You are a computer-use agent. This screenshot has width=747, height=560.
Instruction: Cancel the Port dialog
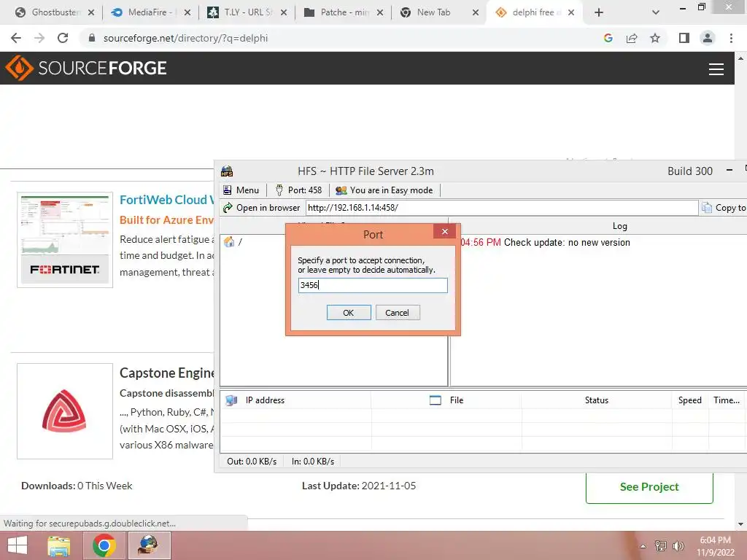click(398, 312)
